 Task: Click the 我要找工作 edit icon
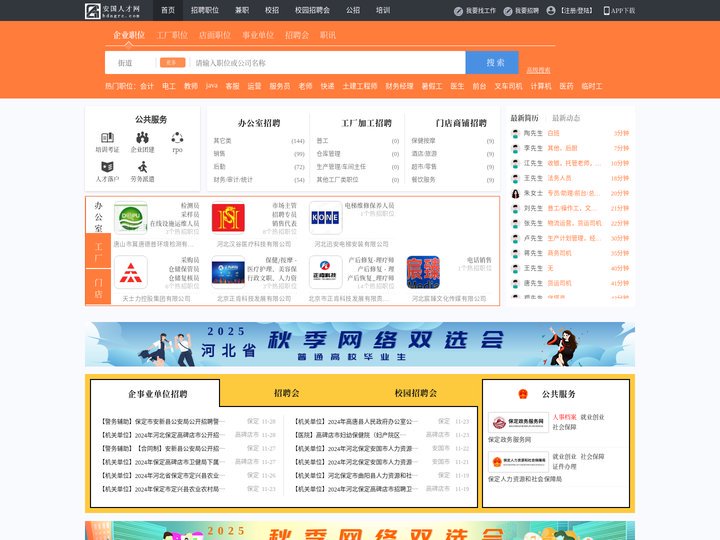pos(458,11)
